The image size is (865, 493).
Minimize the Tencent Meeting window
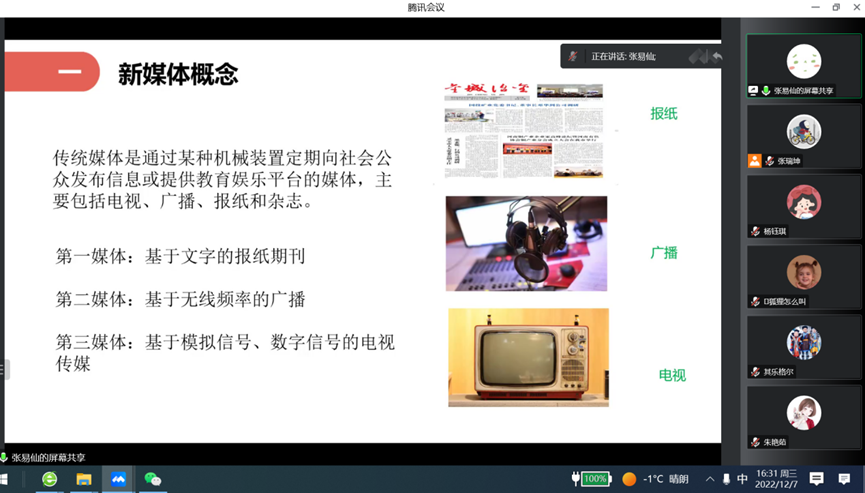[815, 7]
